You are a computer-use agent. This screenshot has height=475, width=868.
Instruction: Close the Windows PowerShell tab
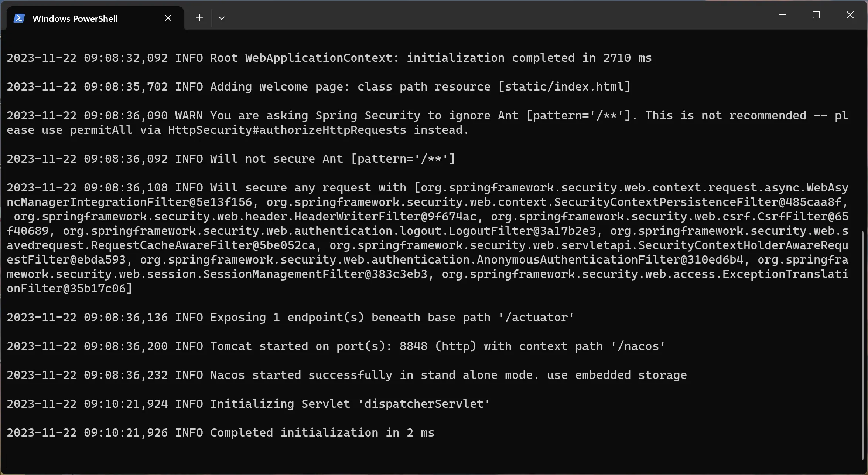coord(168,18)
